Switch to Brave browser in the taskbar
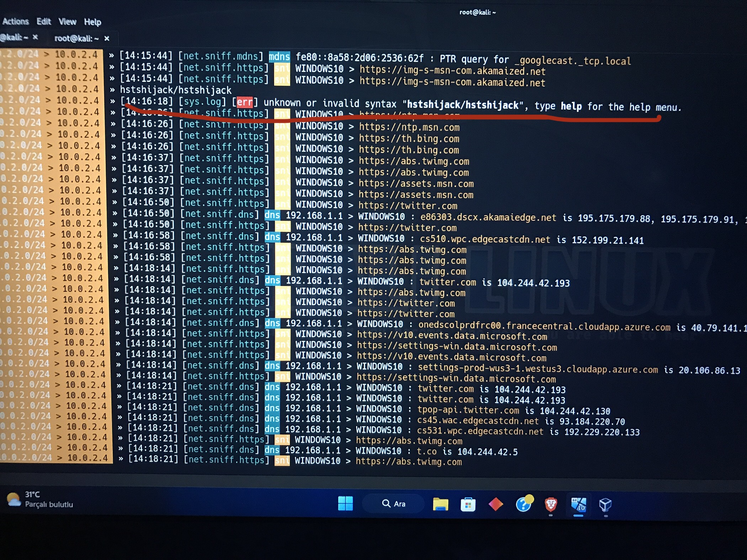The image size is (747, 560). coord(551,504)
